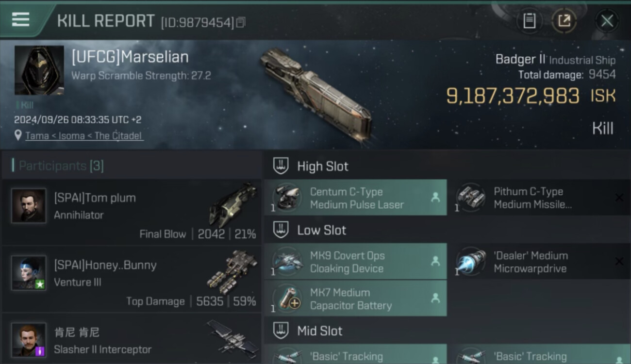
Task: Share the kill report via export icon
Action: (564, 21)
